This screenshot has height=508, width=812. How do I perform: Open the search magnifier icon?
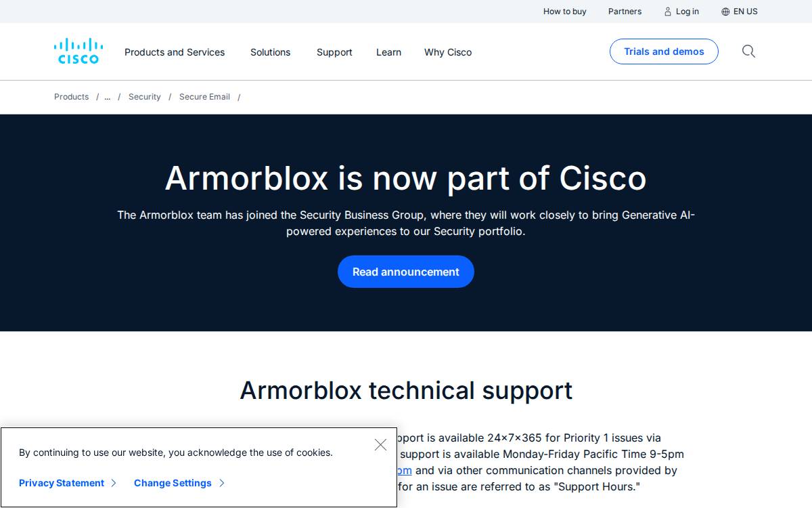748,51
